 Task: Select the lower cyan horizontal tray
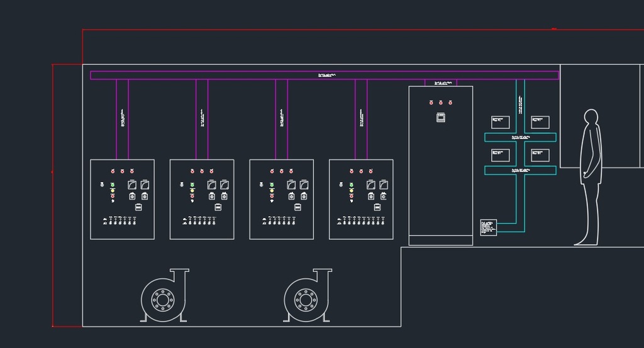click(520, 170)
